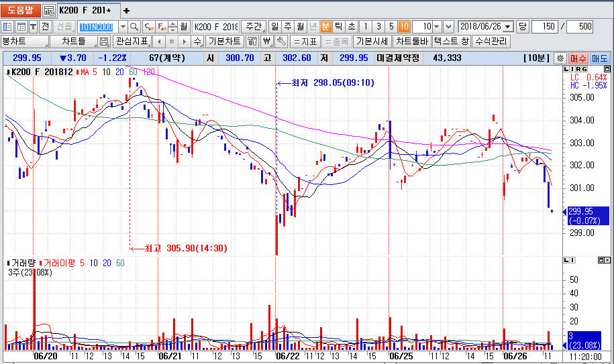
Task: Expand the symbol code dropdown arrow
Action: [x=122, y=27]
